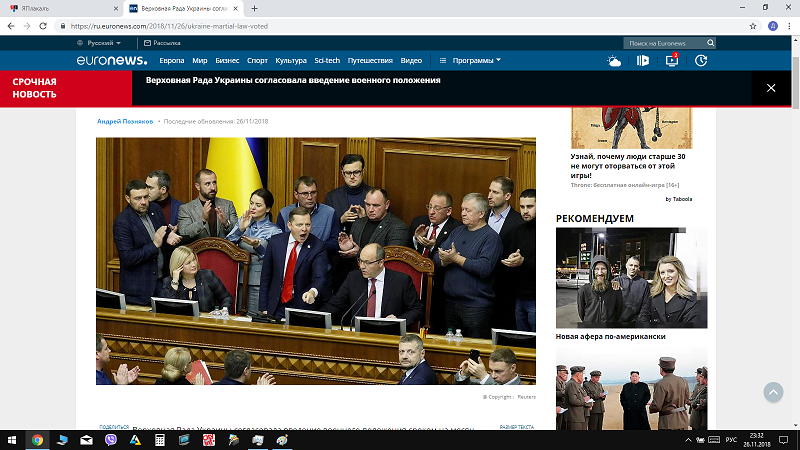The width and height of the screenshot is (800, 450).
Task: Open the Спорт menu section
Action: 257,61
